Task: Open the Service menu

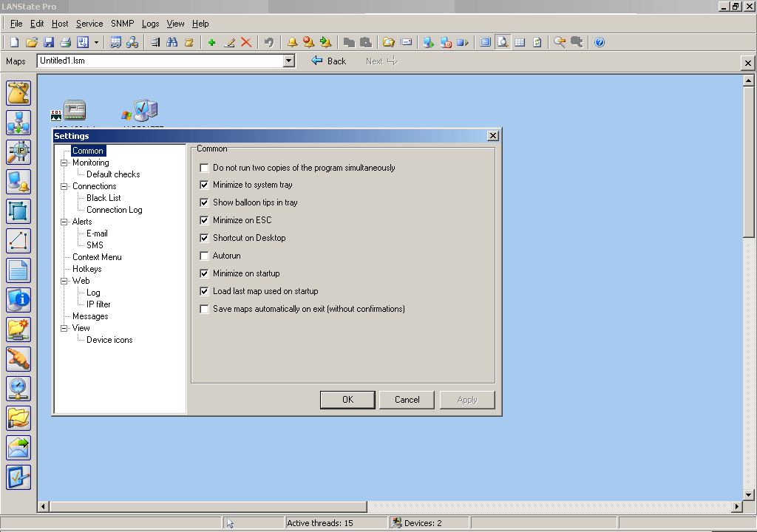Action: pyautogui.click(x=89, y=24)
